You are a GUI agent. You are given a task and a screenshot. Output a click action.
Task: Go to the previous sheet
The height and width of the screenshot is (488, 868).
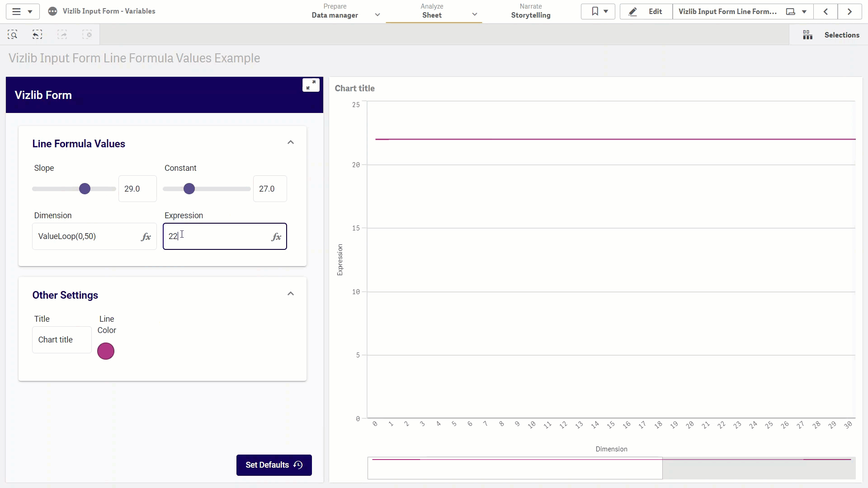826,11
